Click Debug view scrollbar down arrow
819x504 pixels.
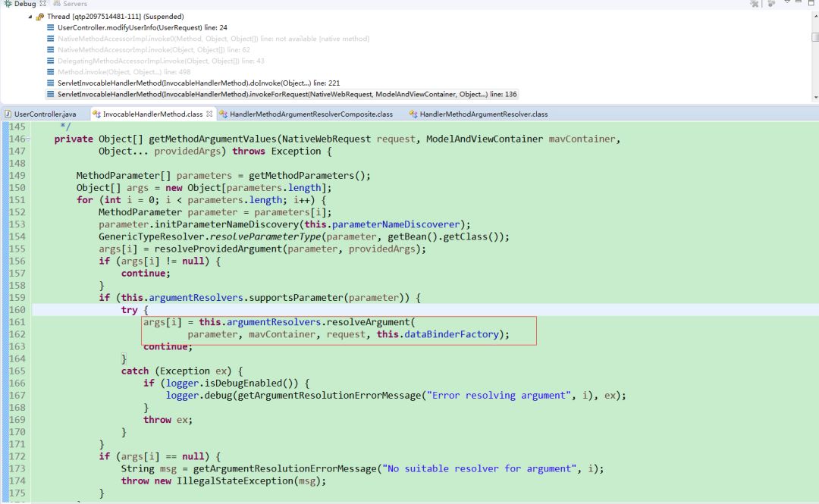point(815,97)
